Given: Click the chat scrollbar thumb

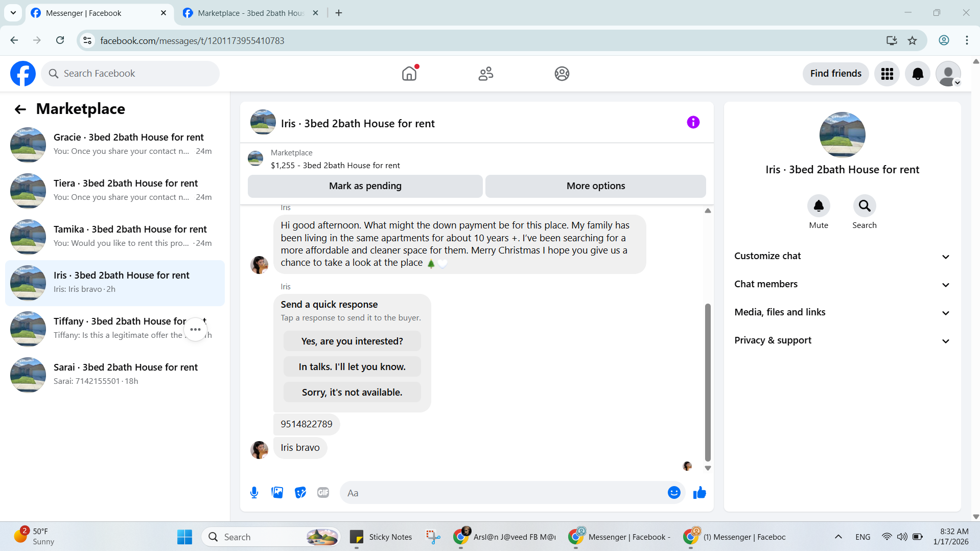Looking at the screenshot, I should coord(708,382).
